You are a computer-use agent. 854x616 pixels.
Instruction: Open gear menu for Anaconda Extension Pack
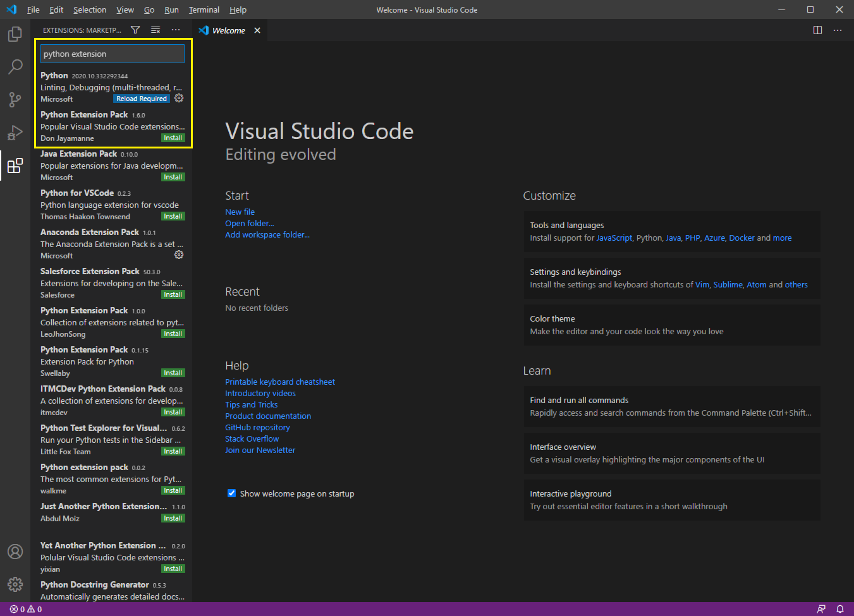179,255
